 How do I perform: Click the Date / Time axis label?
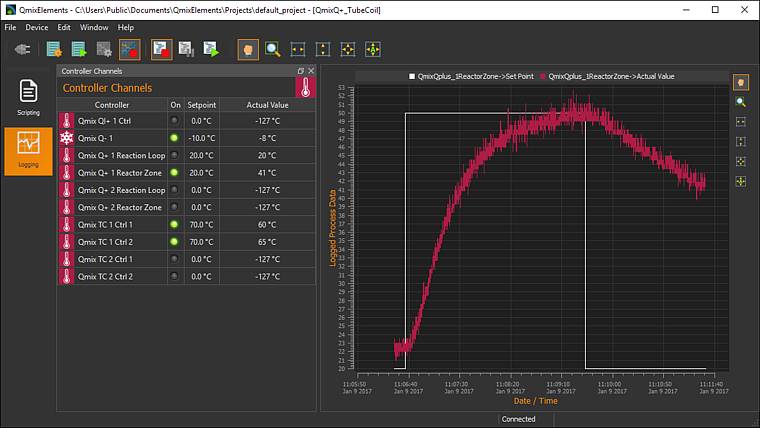536,401
